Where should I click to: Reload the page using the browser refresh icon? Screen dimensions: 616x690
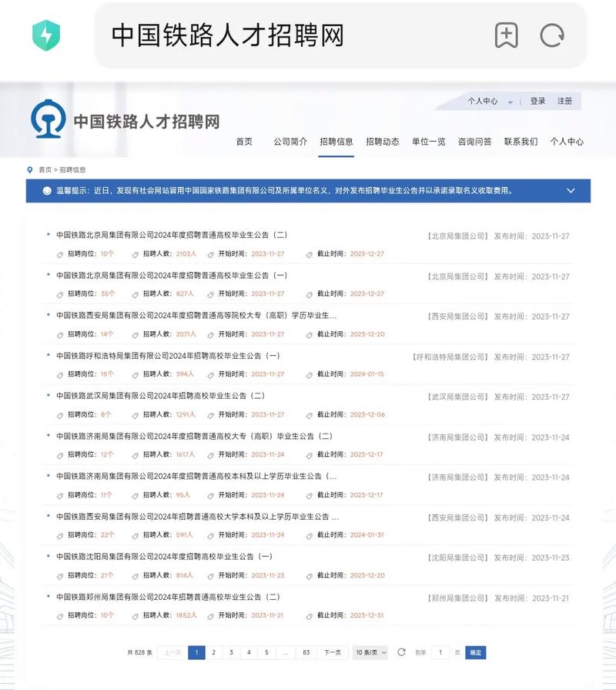coord(552,35)
